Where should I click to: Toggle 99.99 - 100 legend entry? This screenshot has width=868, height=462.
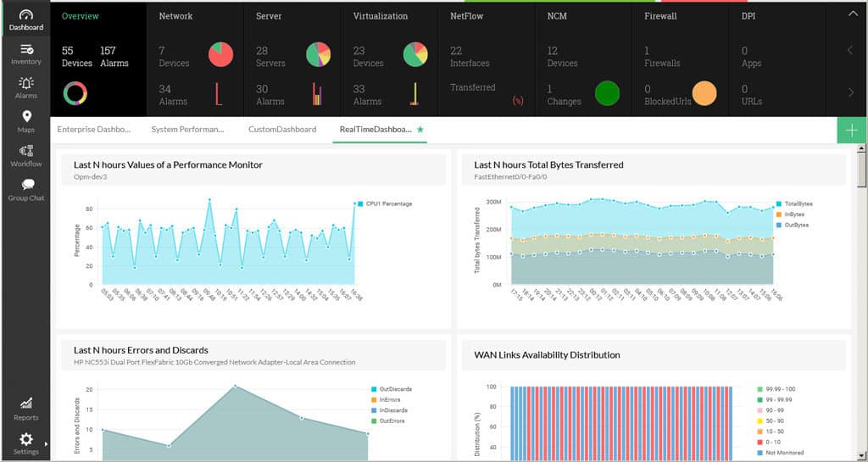coord(776,389)
